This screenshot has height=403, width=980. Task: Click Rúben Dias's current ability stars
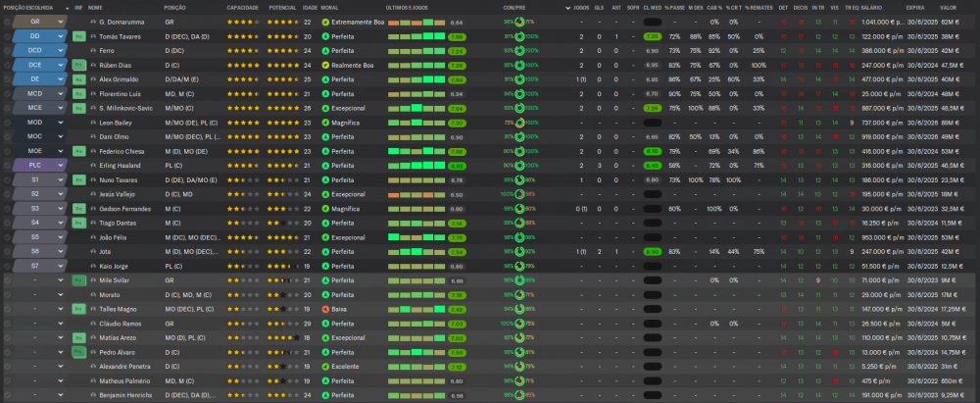(243, 65)
